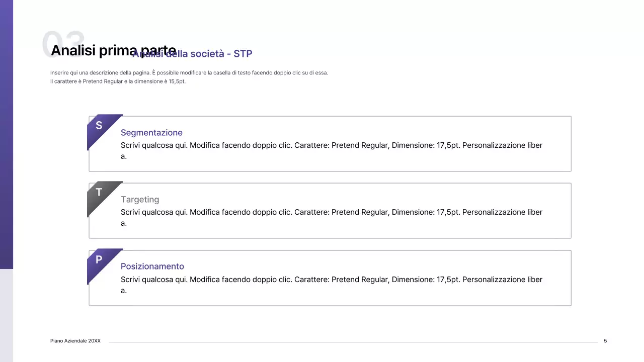Click the body text under Posizionamento
The height and width of the screenshot is (362, 644).
click(331, 280)
